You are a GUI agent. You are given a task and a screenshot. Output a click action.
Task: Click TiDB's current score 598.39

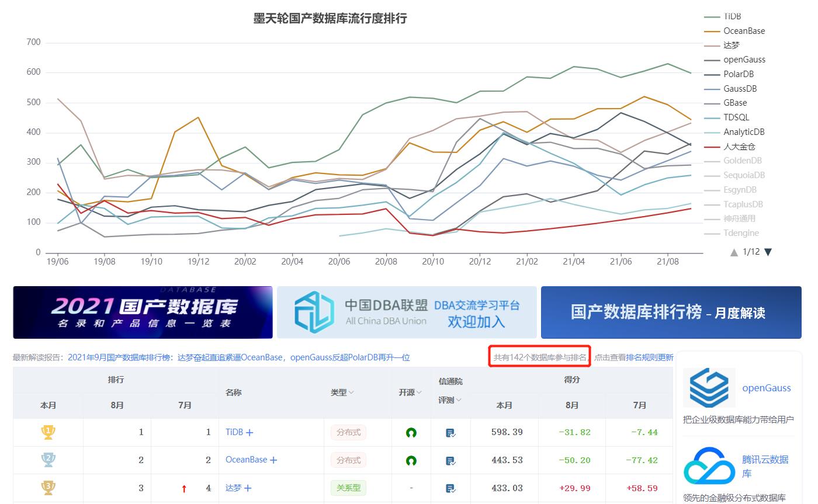pos(507,433)
